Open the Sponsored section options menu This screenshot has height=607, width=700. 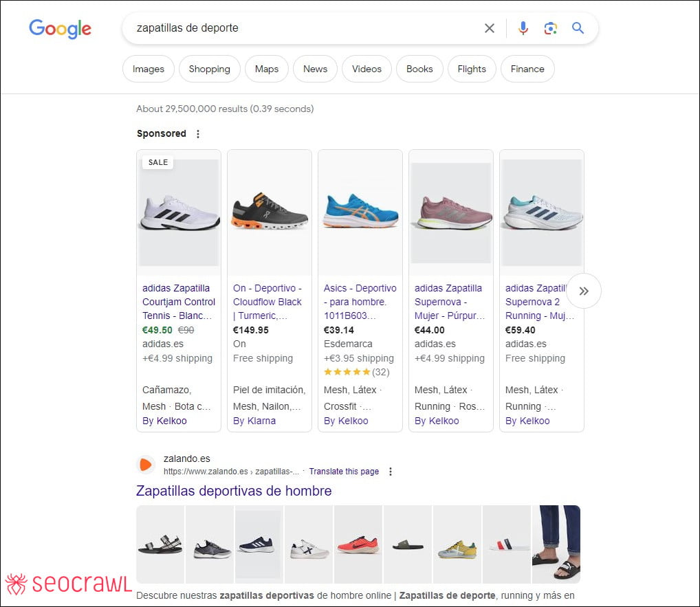(x=198, y=133)
